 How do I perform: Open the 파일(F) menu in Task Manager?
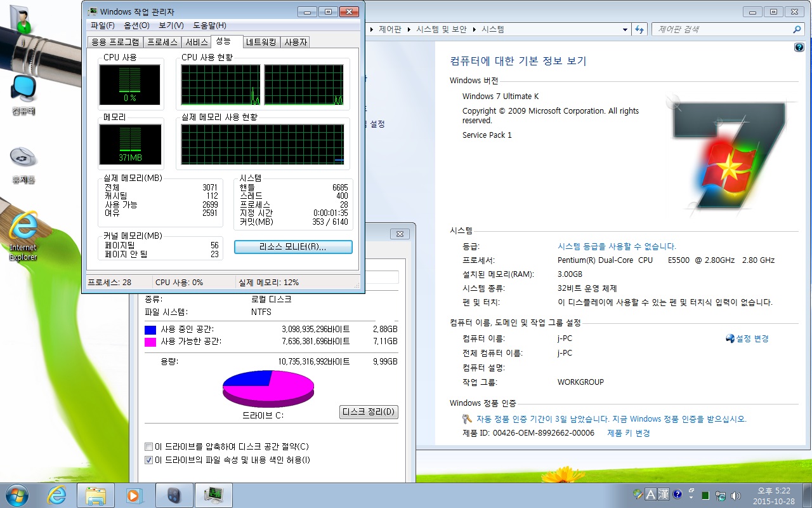click(102, 25)
